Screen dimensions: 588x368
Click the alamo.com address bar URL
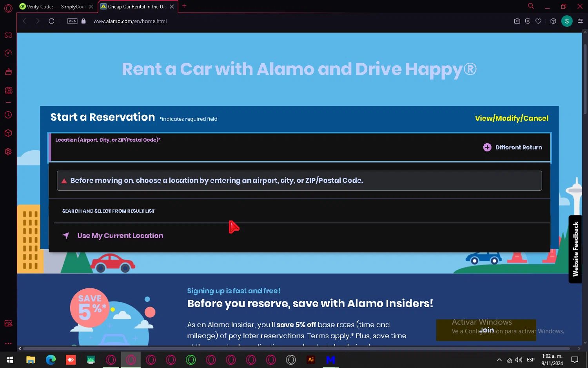click(130, 21)
